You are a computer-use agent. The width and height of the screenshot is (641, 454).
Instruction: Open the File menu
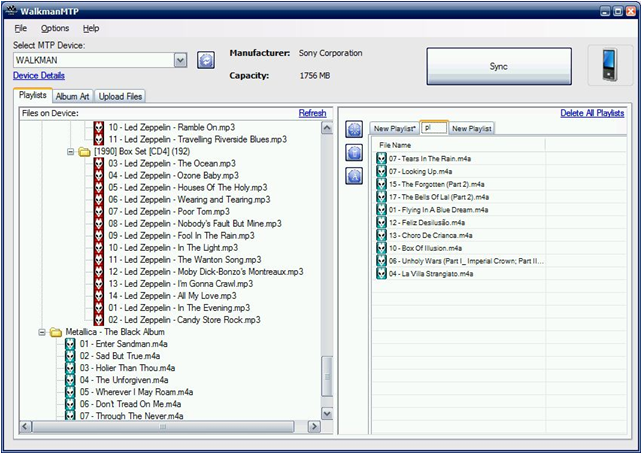[x=20, y=28]
